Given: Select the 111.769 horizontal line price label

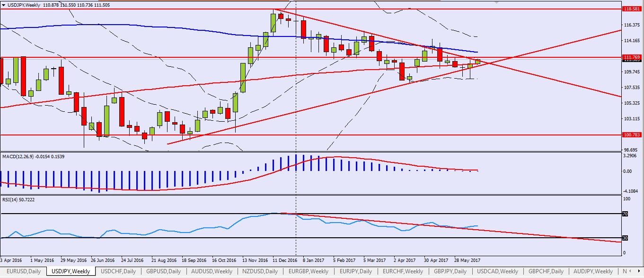Looking at the screenshot, I should point(633,57).
